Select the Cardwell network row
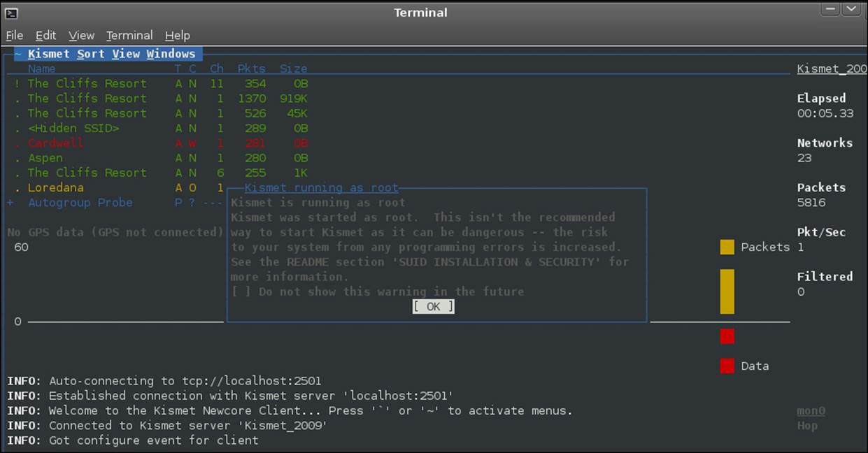Screen dimensions: 868x453 pos(161,143)
